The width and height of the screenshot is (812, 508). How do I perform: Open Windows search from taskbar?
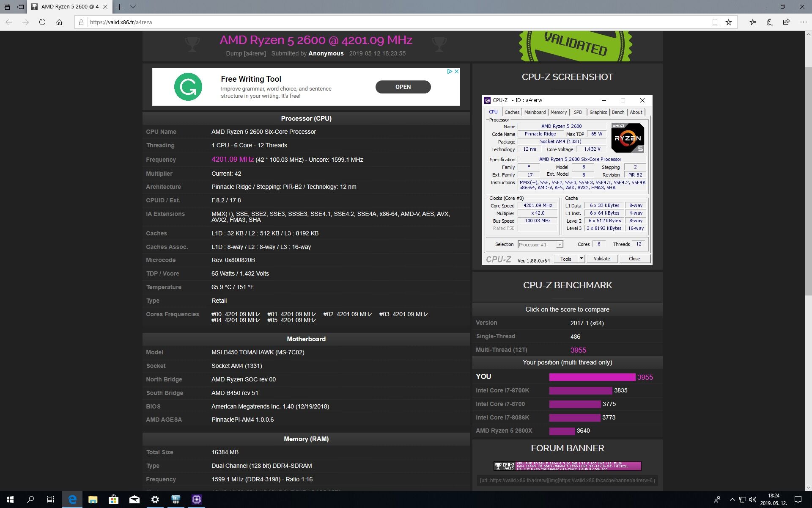point(30,500)
